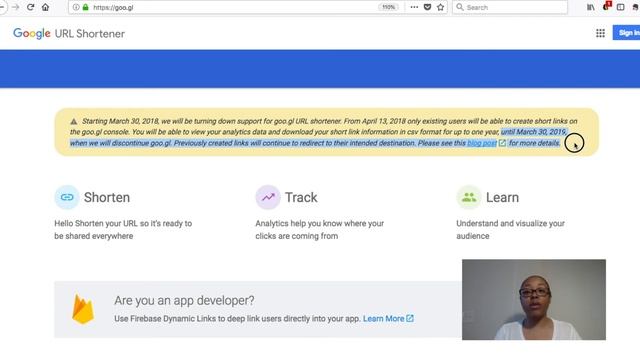Viewport: 640px width, 360px height.
Task: Click the Sign in button
Action: tap(627, 33)
